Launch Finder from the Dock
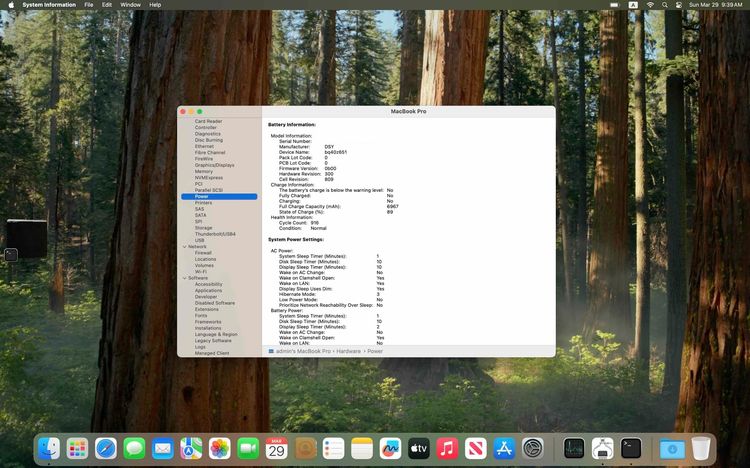 pos(49,448)
